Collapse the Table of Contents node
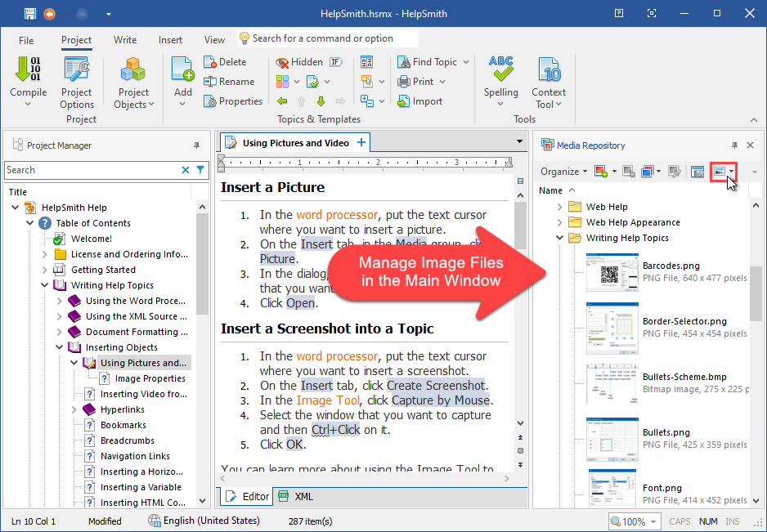 (29, 223)
